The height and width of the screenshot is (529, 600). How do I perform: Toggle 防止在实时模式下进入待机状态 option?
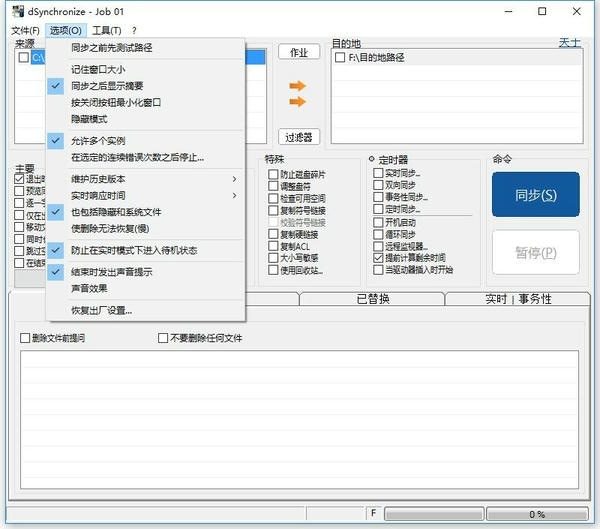tap(145, 251)
